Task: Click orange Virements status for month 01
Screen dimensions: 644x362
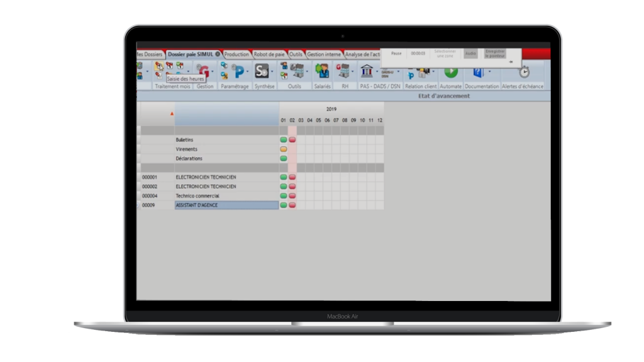Action: pos(284,149)
